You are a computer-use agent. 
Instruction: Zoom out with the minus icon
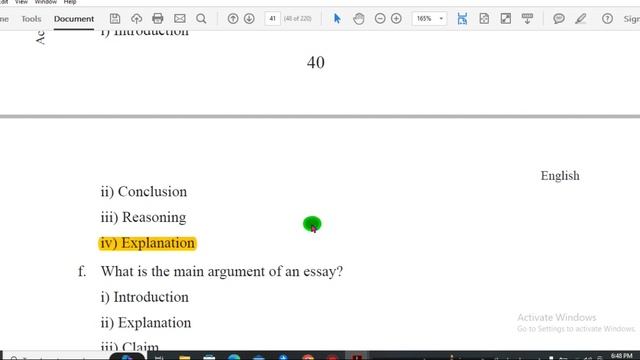380,18
